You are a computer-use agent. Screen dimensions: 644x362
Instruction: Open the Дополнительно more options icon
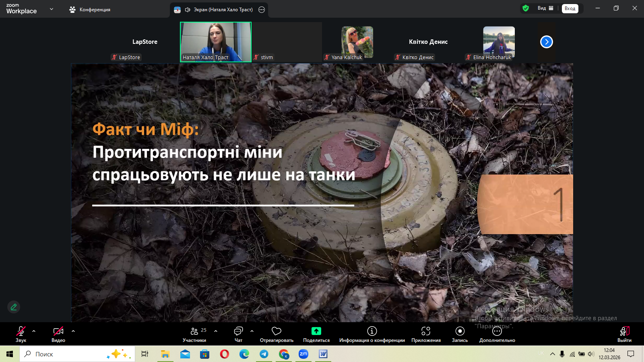(497, 331)
